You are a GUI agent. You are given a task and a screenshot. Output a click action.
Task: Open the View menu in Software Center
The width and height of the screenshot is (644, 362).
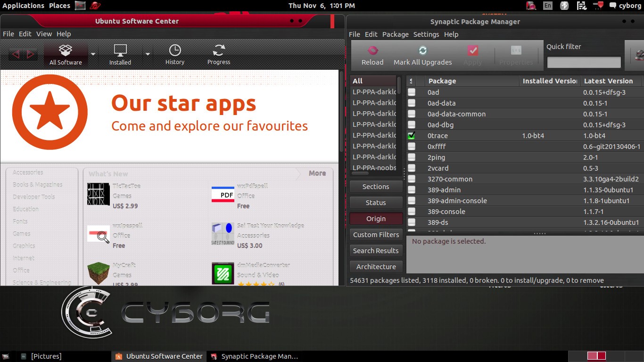point(44,34)
